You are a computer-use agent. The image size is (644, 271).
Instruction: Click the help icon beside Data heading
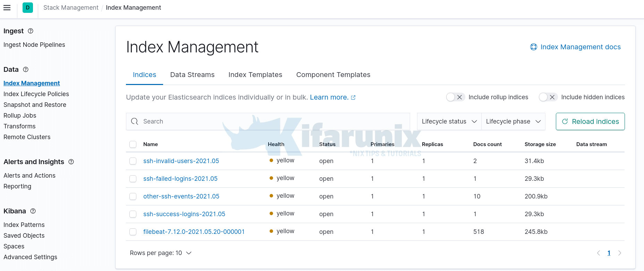point(26,69)
